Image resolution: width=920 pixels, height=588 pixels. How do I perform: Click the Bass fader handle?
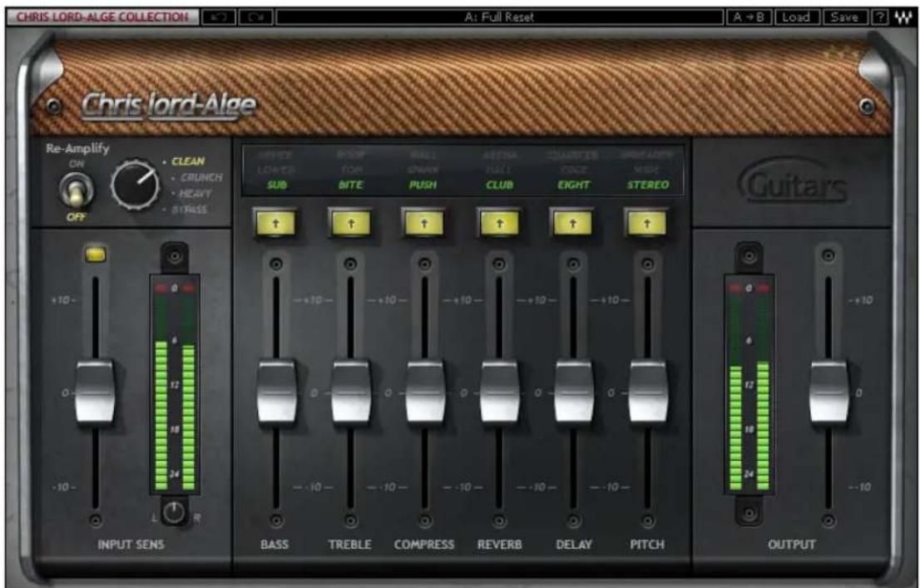tap(276, 392)
